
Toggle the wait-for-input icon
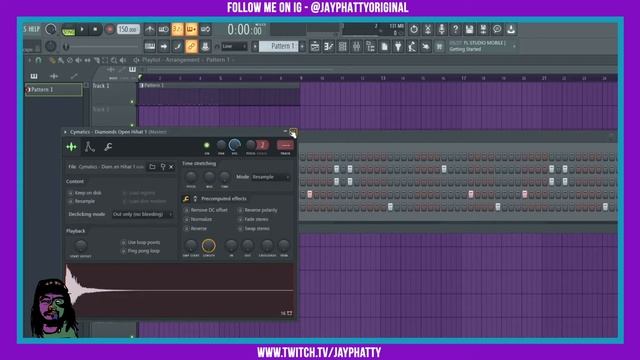point(164,29)
